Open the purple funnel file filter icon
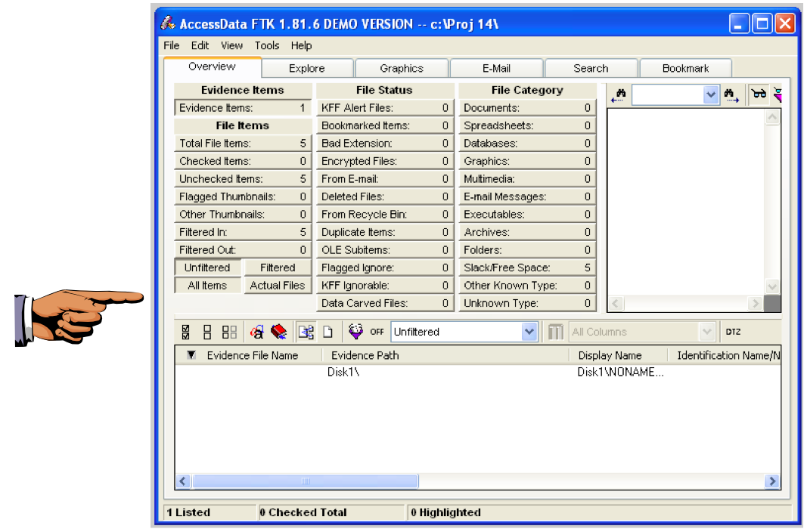807x532 pixels. pyautogui.click(x=355, y=332)
